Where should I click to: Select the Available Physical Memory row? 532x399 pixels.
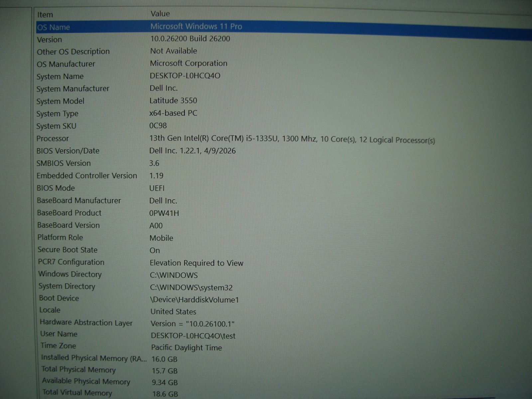click(86, 381)
